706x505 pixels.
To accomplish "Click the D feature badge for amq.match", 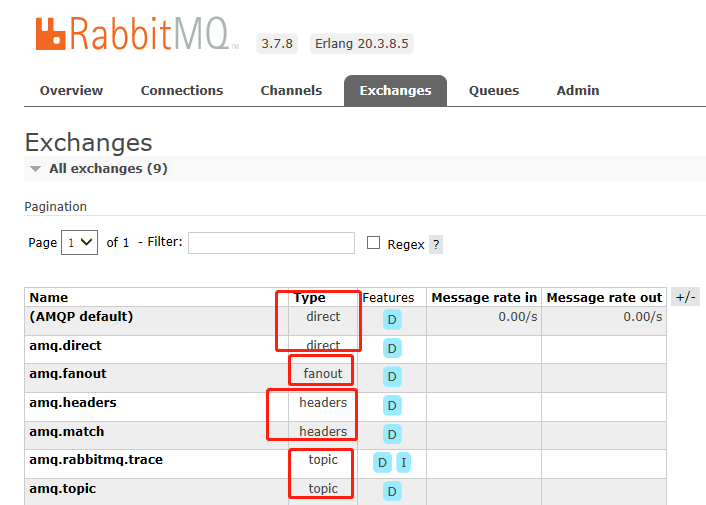I will pos(392,434).
